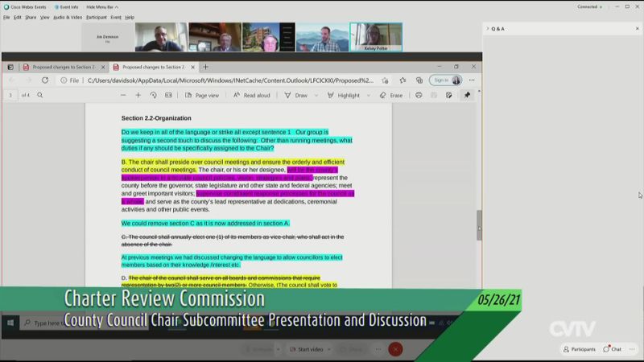644x362 pixels.
Task: Click the PDF zoom in plus icon
Action: click(x=138, y=95)
